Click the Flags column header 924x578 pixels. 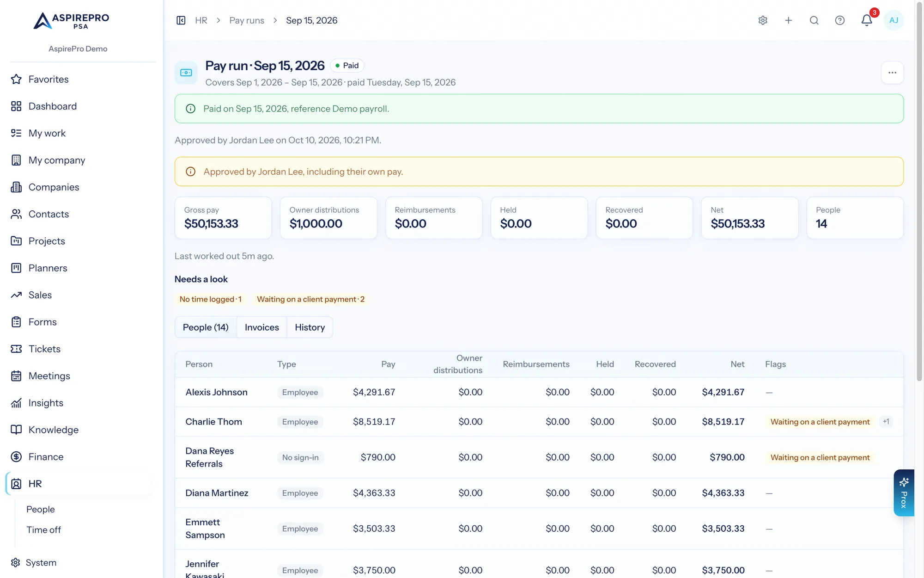tap(775, 364)
